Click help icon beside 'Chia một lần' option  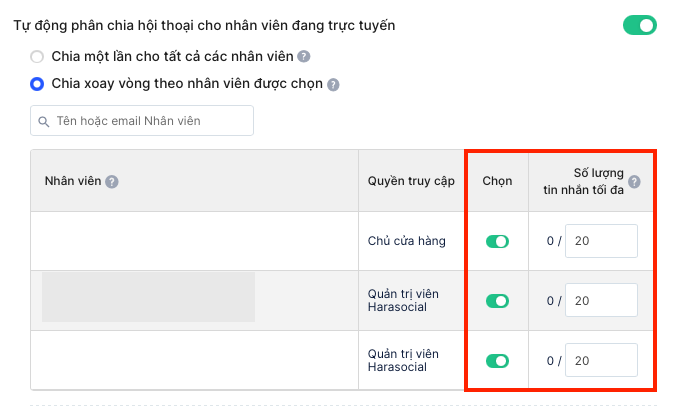tap(304, 57)
